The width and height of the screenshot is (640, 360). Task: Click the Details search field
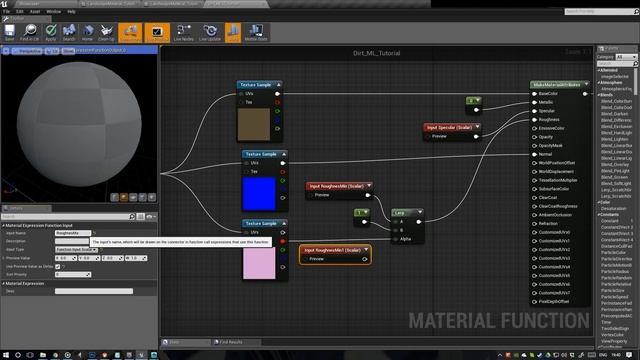click(68, 216)
